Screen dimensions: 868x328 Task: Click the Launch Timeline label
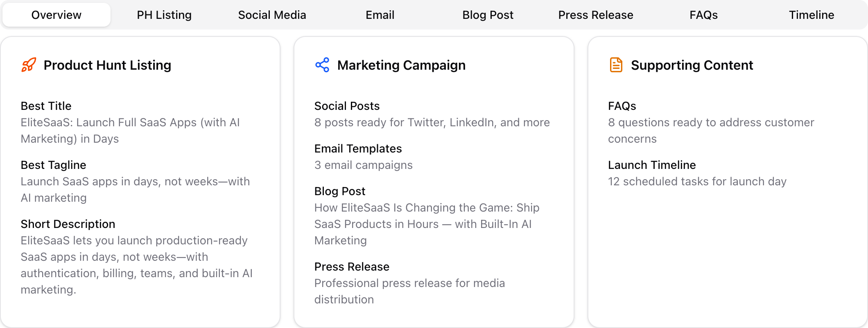652,165
